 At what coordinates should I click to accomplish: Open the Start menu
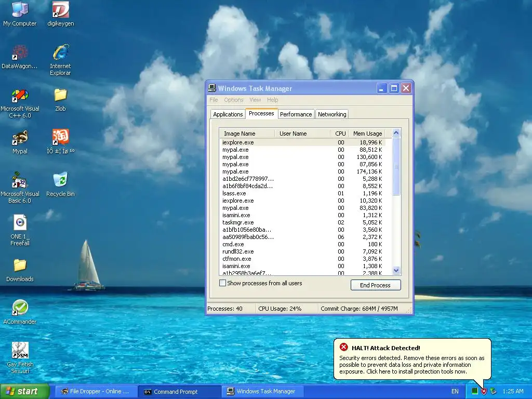24,391
